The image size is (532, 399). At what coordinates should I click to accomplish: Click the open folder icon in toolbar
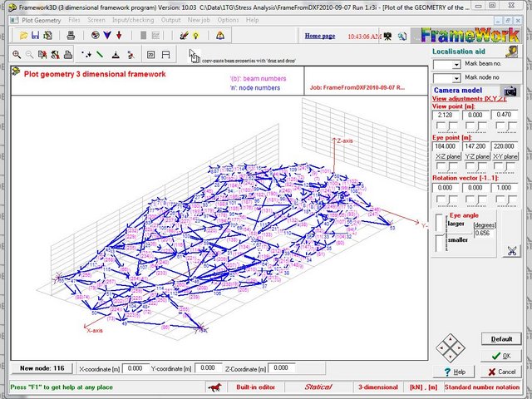[22, 36]
